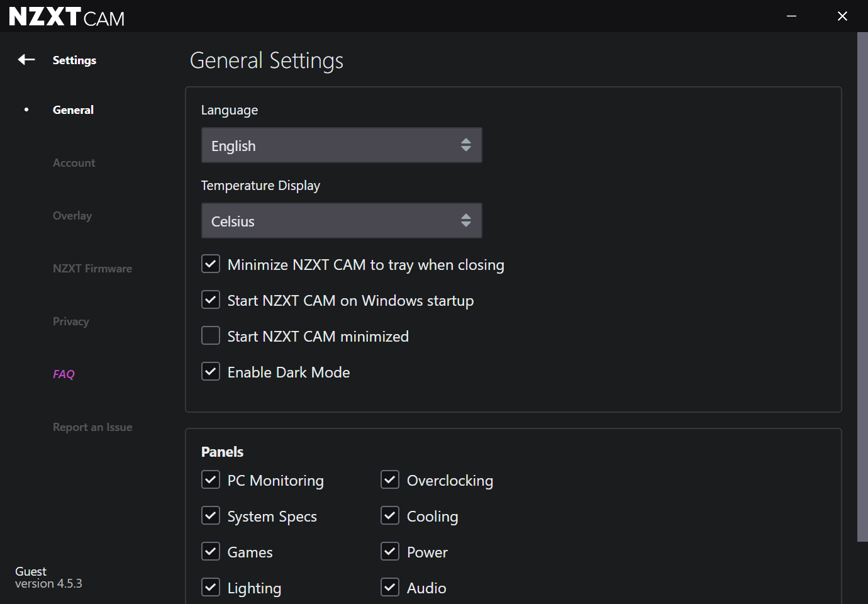Click the back arrow next to Settings
This screenshot has width=868, height=604.
coord(26,60)
